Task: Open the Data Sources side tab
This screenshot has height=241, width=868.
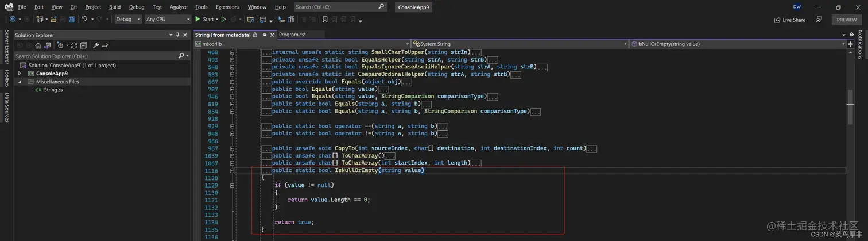Action: [7, 108]
